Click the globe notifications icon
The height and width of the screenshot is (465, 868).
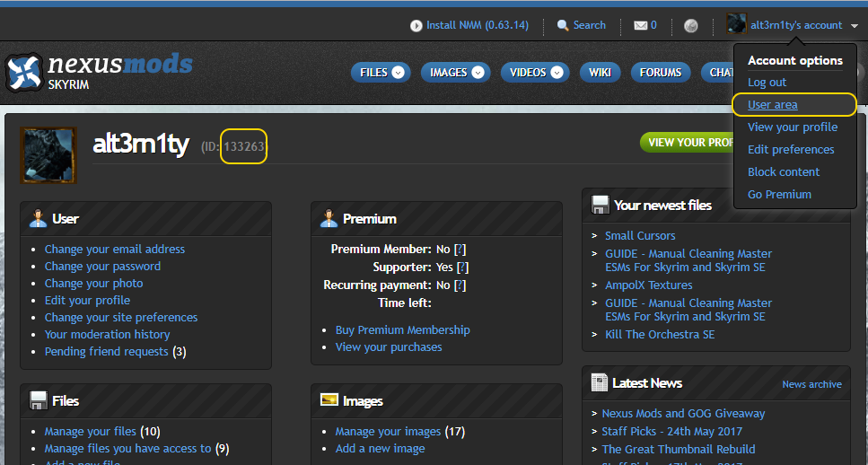(x=691, y=25)
